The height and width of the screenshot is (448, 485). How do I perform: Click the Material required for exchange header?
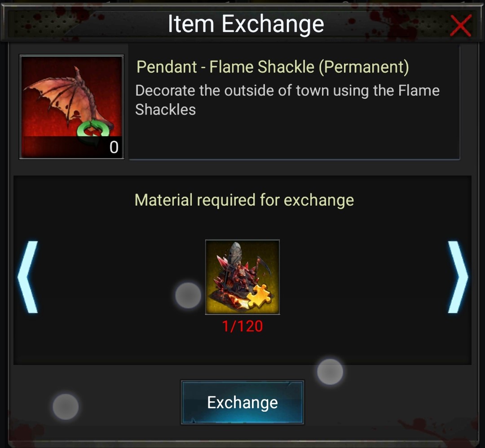pyautogui.click(x=244, y=200)
